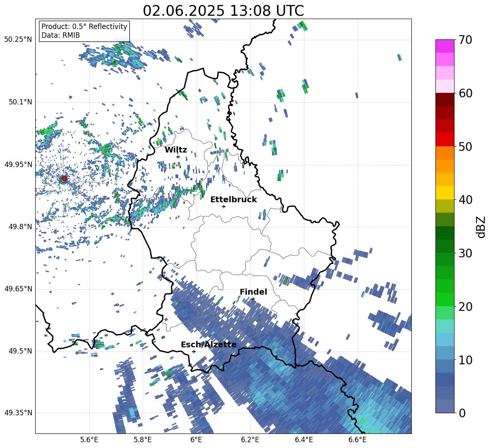The width and height of the screenshot is (491, 448).
Task: Click the 10 tick on colorbar
Action: (465, 360)
